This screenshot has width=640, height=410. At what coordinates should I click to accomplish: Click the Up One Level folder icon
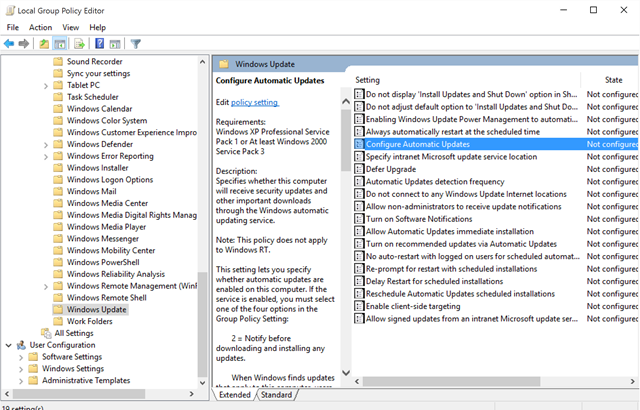click(x=45, y=44)
